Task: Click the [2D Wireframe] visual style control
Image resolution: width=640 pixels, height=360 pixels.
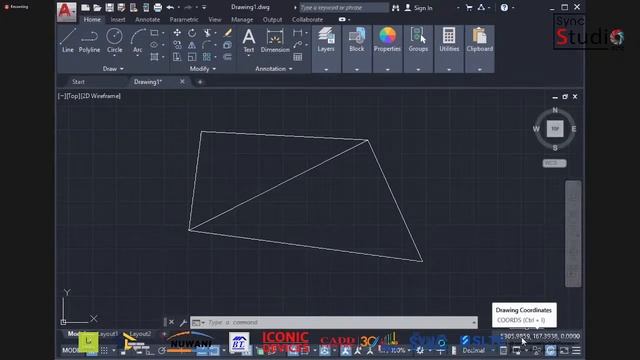Action: 100,96
